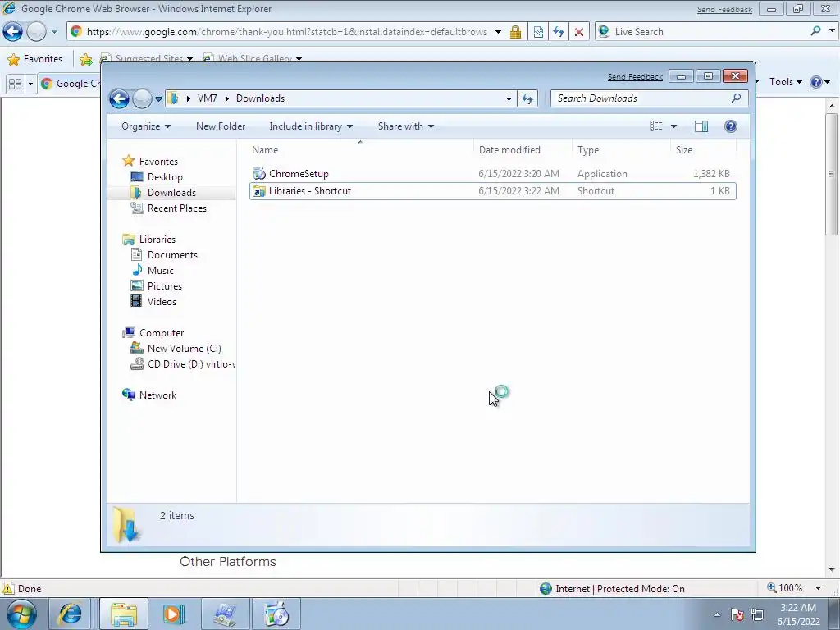Viewport: 840px width, 630px height.
Task: Click the Explorer back navigation arrow
Action: (119, 98)
